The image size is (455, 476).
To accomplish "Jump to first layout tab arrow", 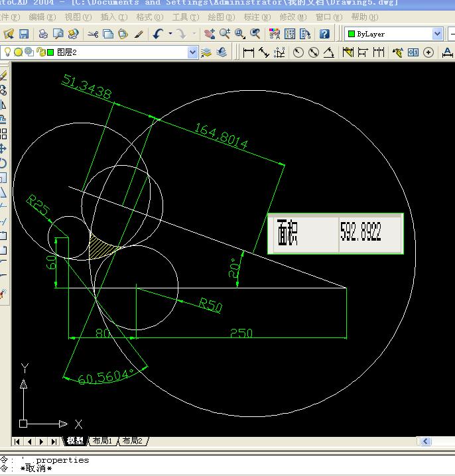I will tap(17, 442).
